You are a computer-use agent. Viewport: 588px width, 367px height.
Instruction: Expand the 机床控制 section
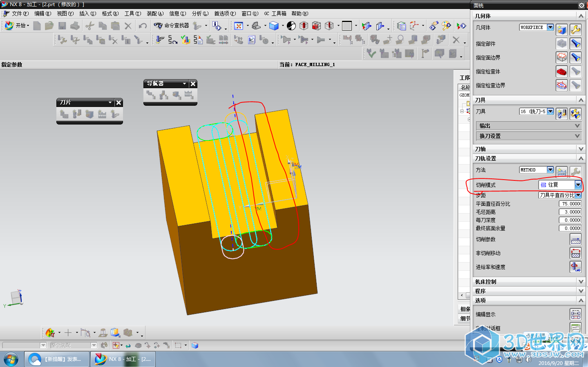pos(529,282)
